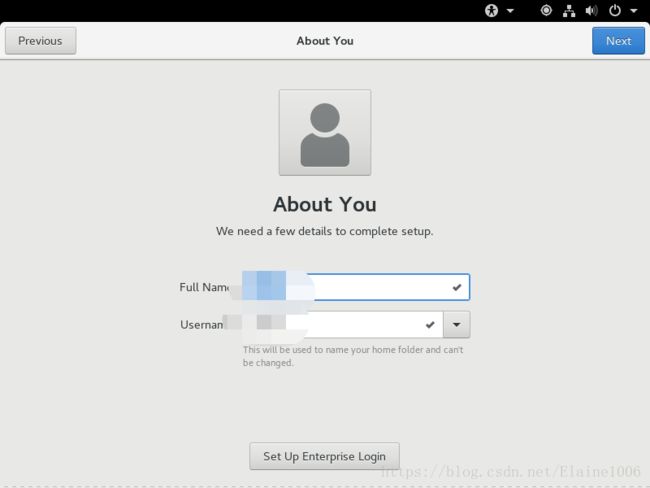Screen dimensions: 650x488
Task: Focus the Full Name input field
Action: (356, 287)
